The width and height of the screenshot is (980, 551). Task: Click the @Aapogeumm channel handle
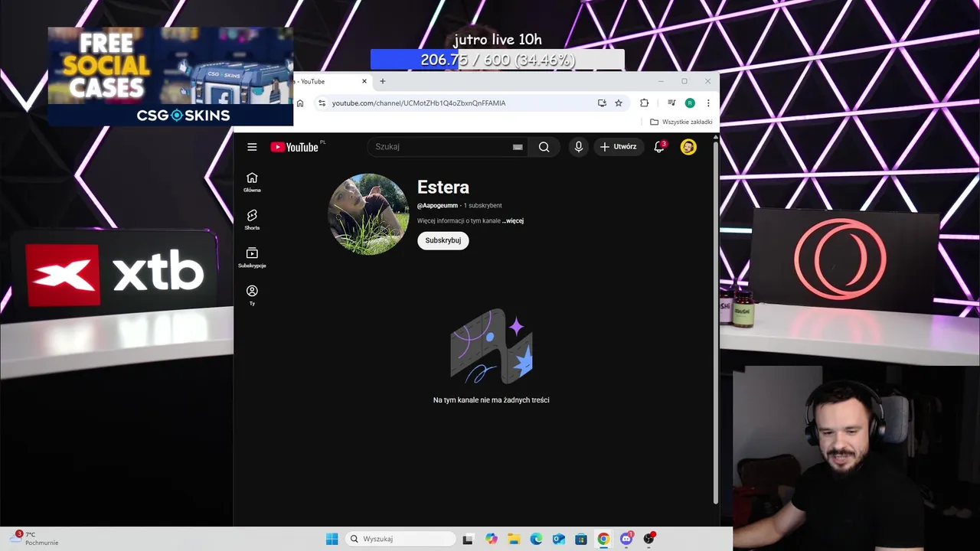click(x=437, y=205)
